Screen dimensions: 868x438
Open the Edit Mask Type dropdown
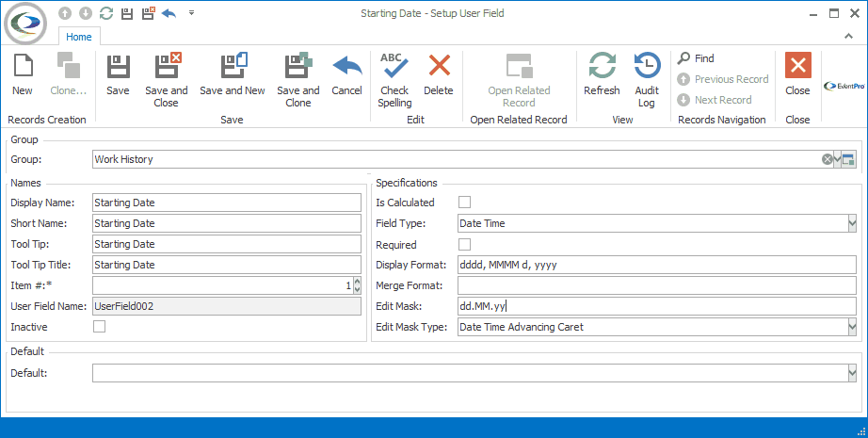tap(852, 327)
